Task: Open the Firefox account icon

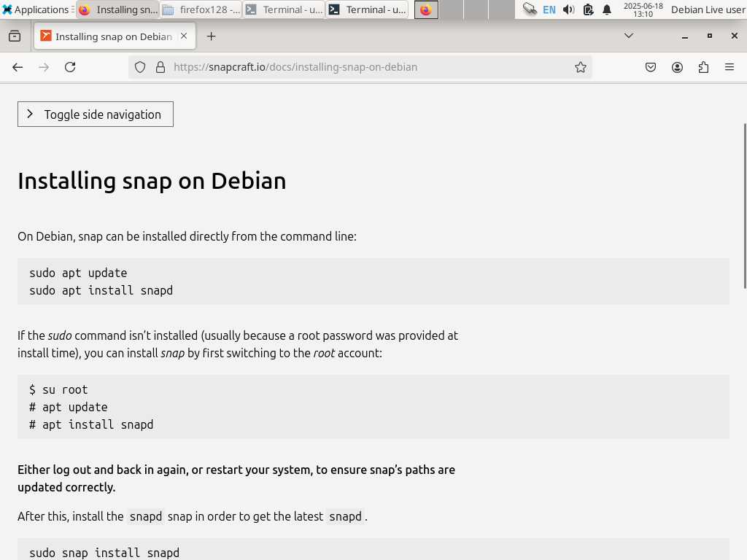Action: click(677, 67)
